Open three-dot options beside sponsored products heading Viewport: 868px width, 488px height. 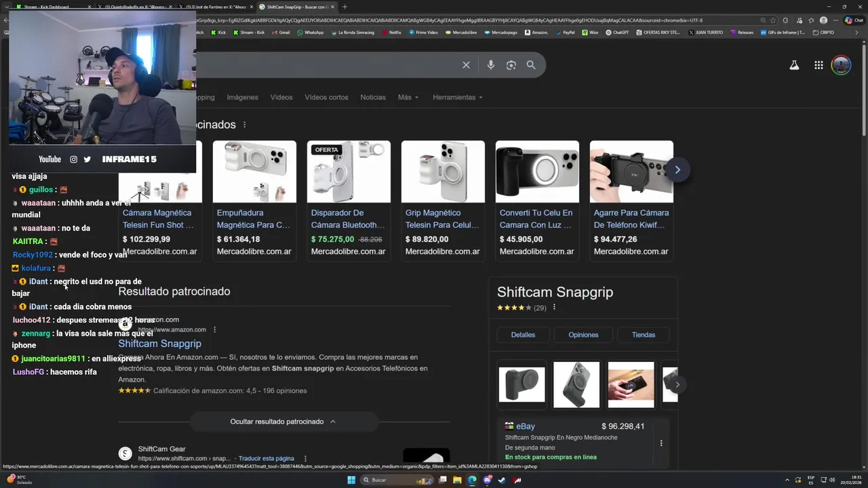[245, 125]
